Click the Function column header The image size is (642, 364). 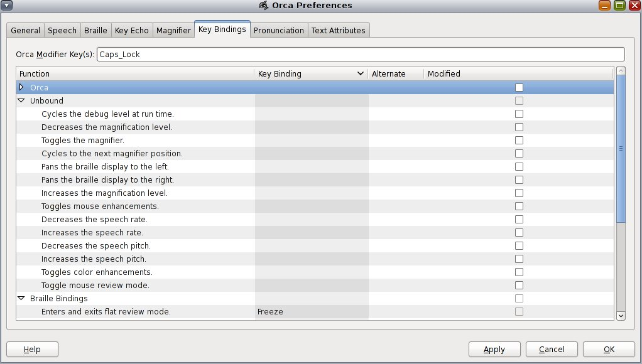click(x=136, y=73)
